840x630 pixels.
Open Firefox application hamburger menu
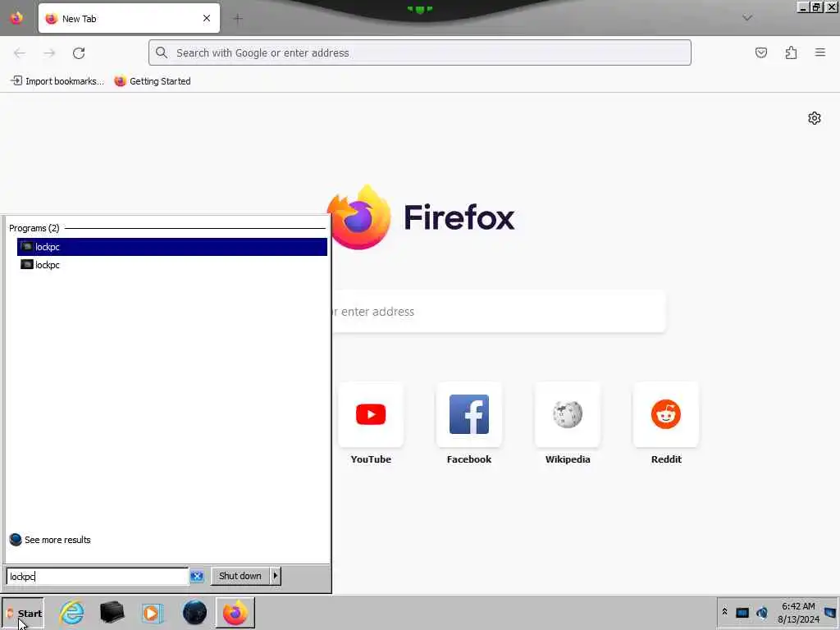point(820,52)
